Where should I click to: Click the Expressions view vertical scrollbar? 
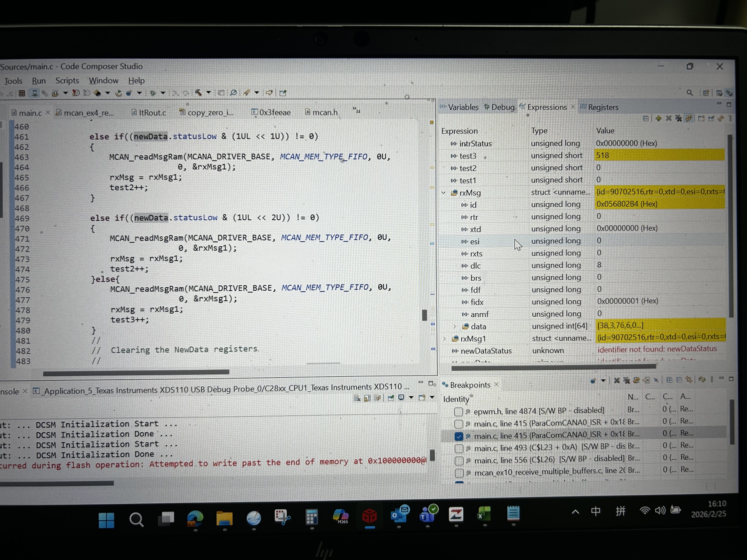(x=730, y=226)
